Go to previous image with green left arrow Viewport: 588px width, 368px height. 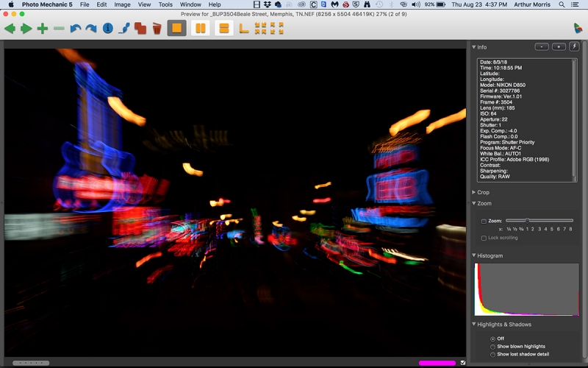point(10,28)
